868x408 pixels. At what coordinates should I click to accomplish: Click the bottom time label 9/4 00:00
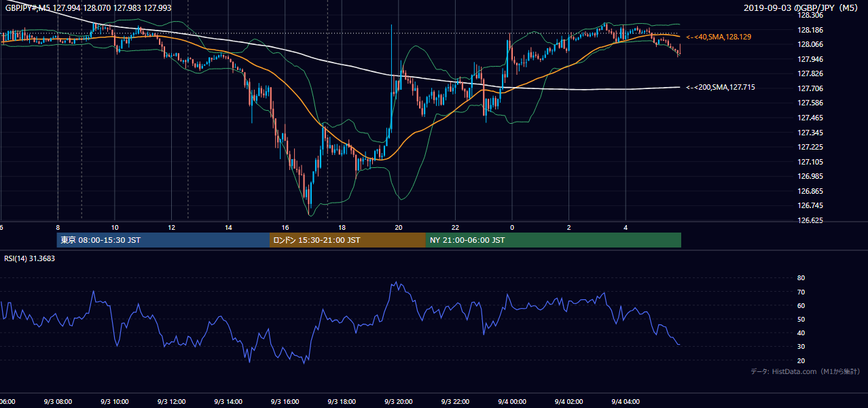tap(512, 401)
